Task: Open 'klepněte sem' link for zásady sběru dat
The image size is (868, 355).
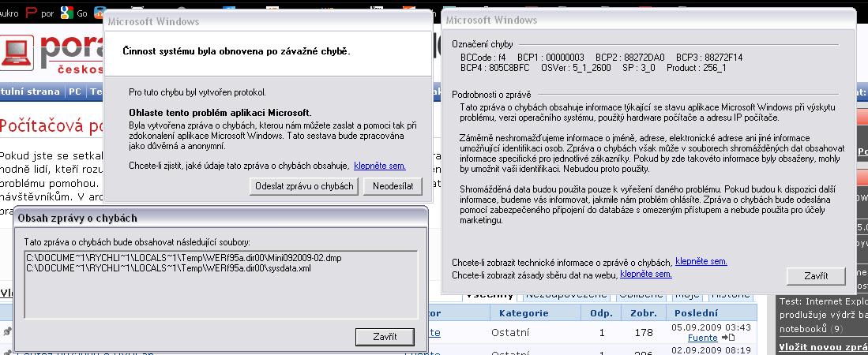Action: coord(646,274)
